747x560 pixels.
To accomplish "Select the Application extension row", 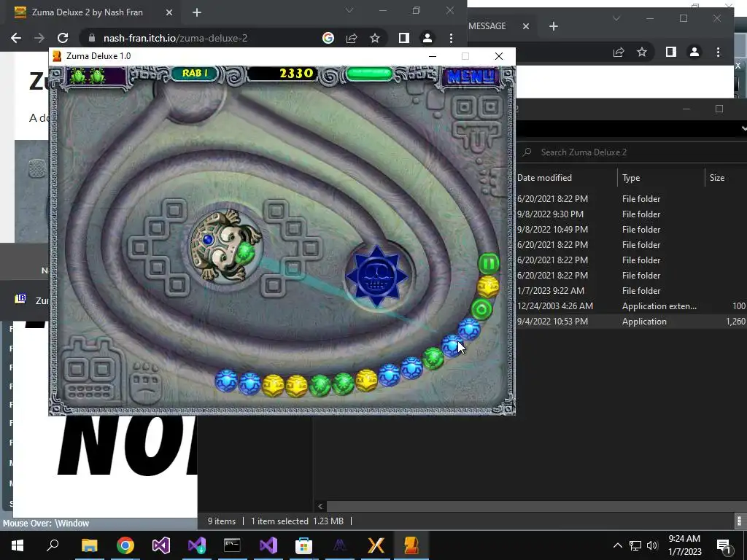I will coord(632,306).
